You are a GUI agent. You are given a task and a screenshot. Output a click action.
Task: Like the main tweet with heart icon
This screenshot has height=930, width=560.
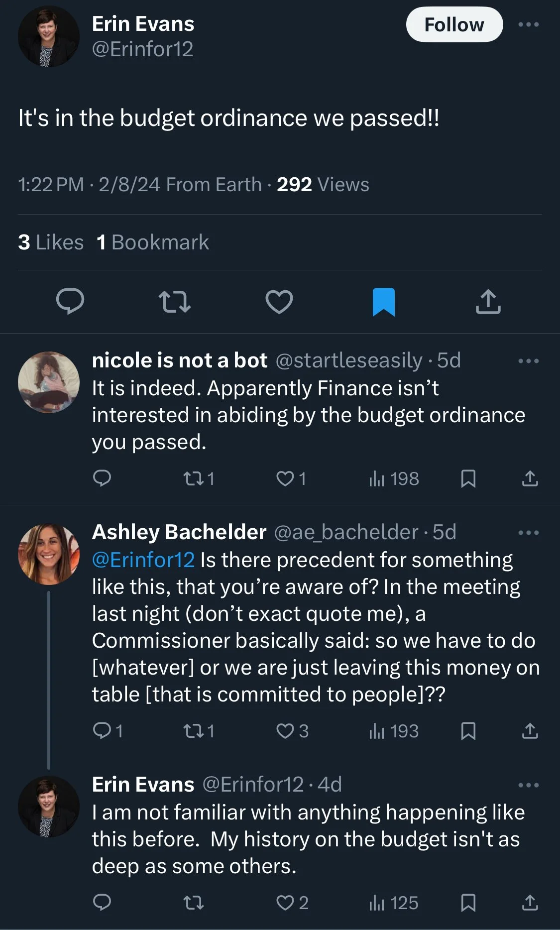click(x=279, y=302)
